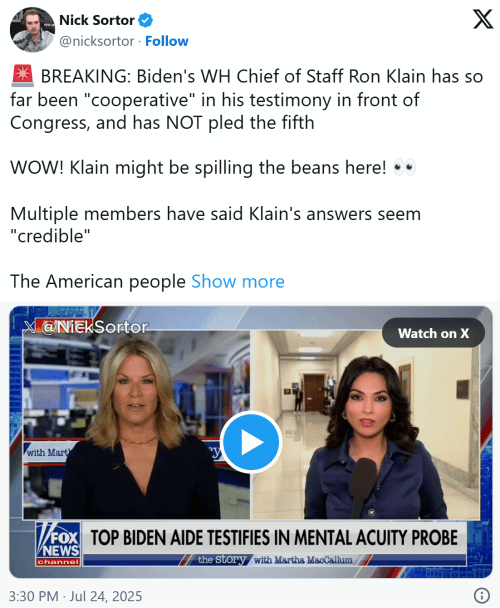Open the Nick Sortor display name link

tap(97, 20)
